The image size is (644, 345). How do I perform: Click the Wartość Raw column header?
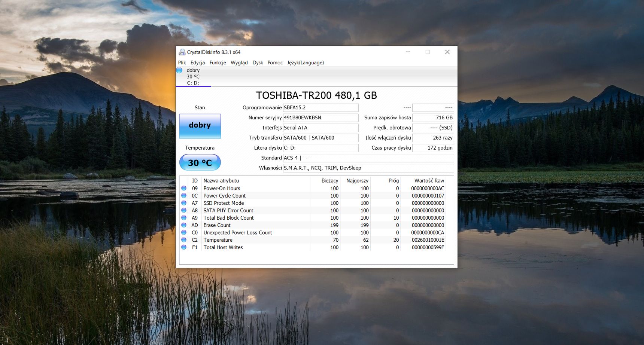(424, 180)
